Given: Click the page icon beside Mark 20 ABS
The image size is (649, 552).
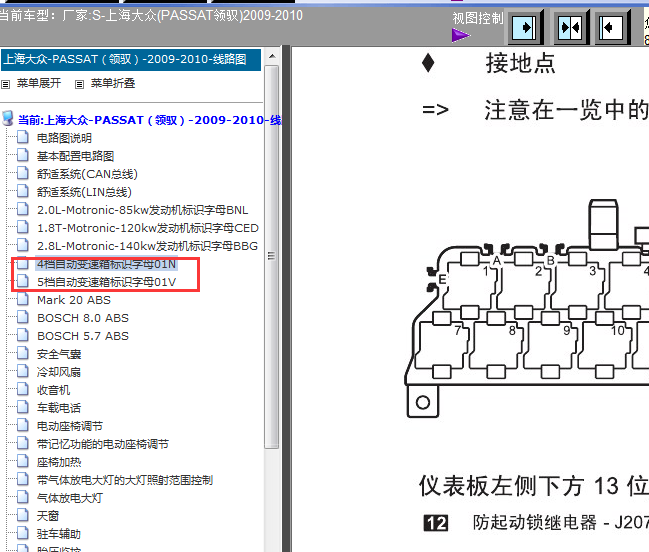Looking at the screenshot, I should pyautogui.click(x=23, y=299).
